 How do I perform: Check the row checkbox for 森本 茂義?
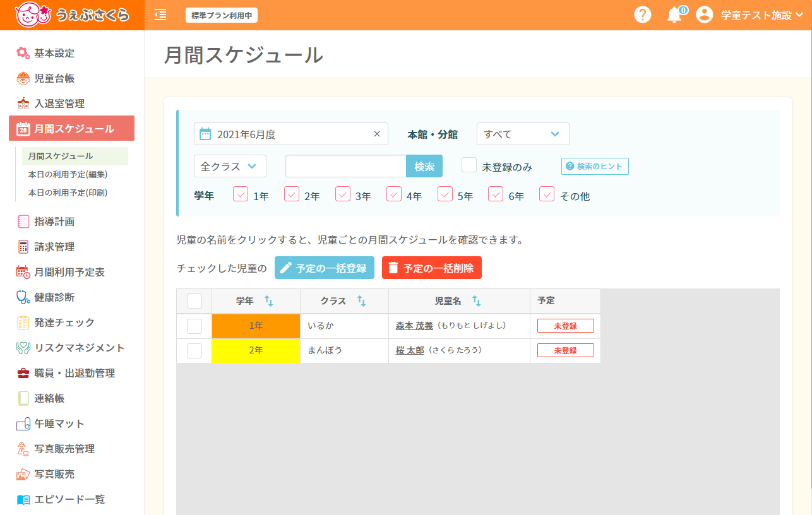click(194, 326)
